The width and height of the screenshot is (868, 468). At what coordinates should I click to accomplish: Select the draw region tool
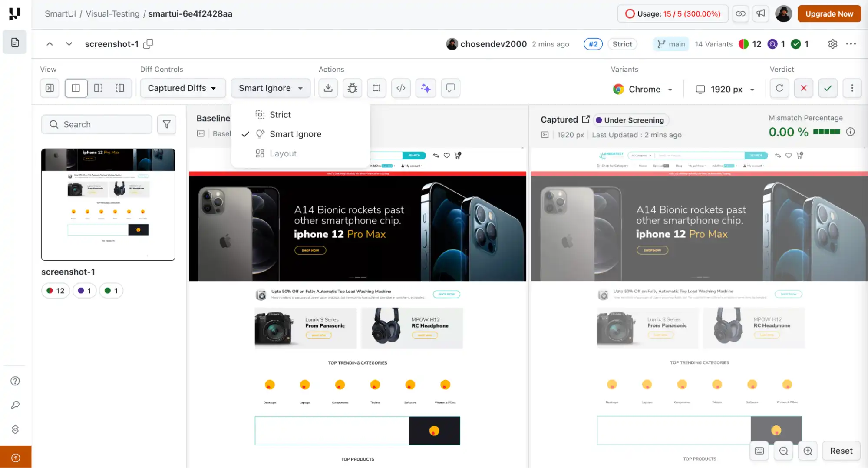377,88
